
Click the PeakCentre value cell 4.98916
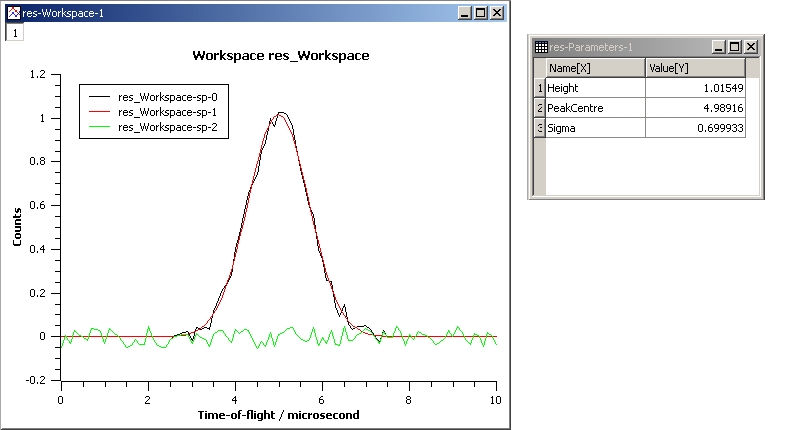point(694,108)
